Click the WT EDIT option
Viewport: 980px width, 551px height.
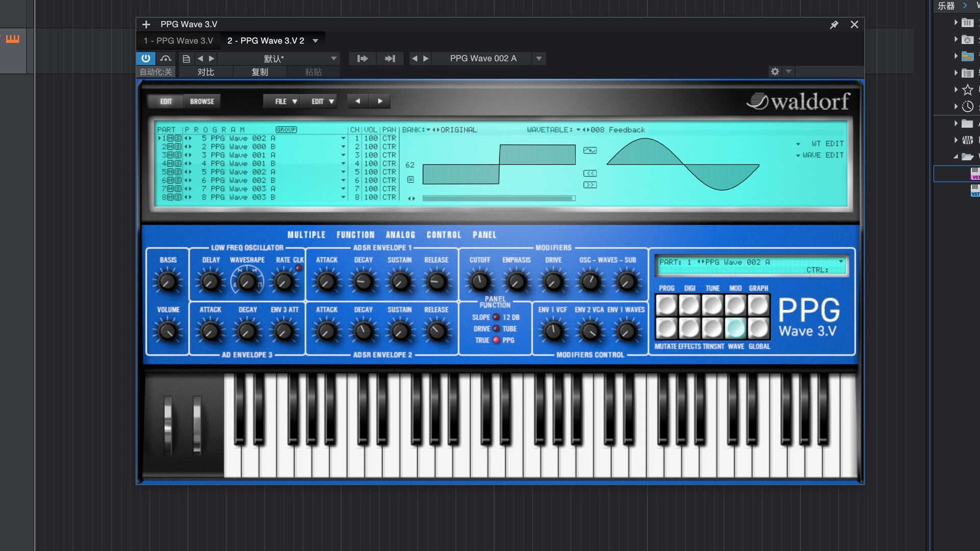click(827, 144)
